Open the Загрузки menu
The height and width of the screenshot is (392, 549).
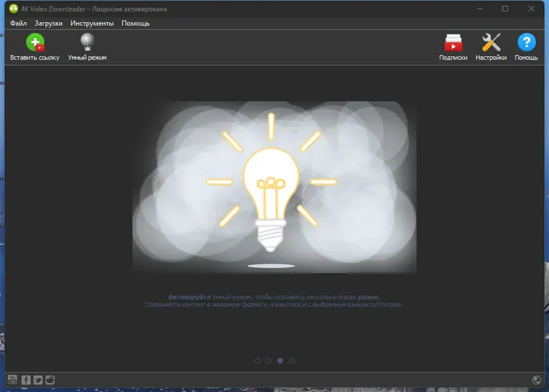[x=48, y=23]
